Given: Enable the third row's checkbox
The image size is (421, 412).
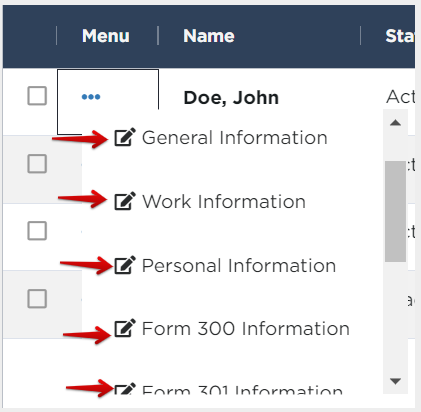Looking at the screenshot, I should click(x=37, y=231).
